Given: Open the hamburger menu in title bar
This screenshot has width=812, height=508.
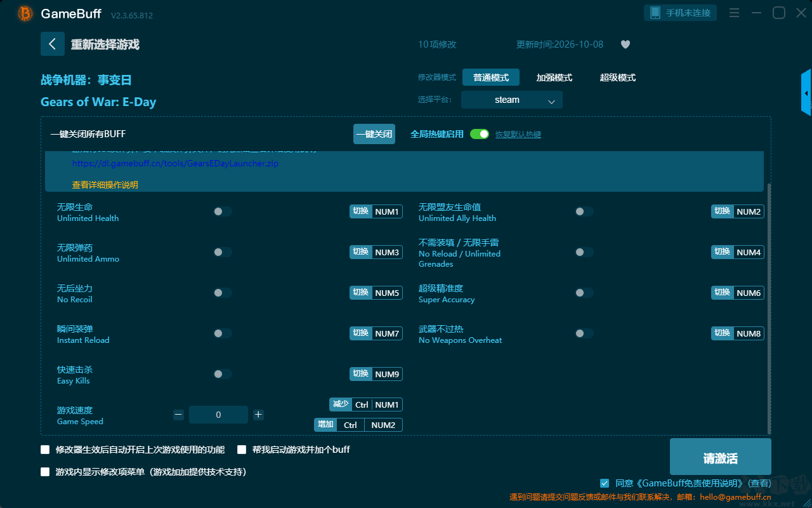Looking at the screenshot, I should click(734, 13).
